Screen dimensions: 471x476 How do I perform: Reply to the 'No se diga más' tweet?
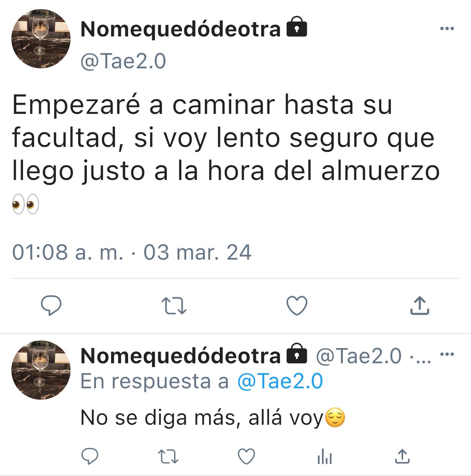coord(90,456)
